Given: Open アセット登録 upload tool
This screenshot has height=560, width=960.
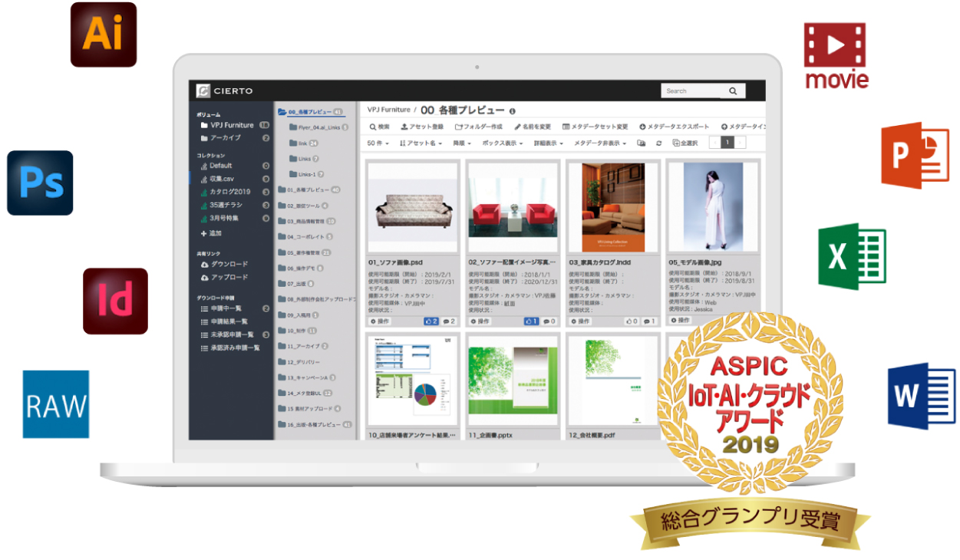Looking at the screenshot, I should [422, 127].
